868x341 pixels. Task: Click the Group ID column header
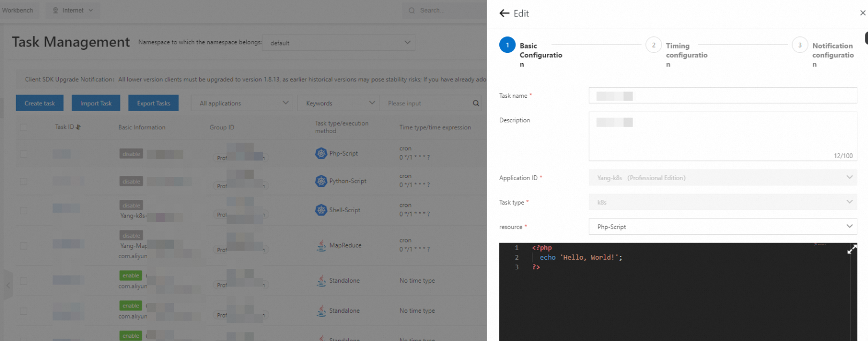coord(222,127)
